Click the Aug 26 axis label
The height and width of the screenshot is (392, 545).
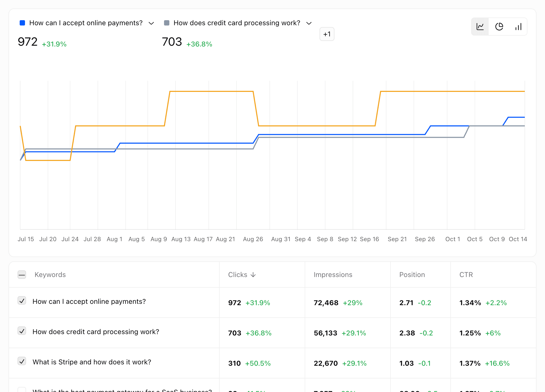(253, 239)
